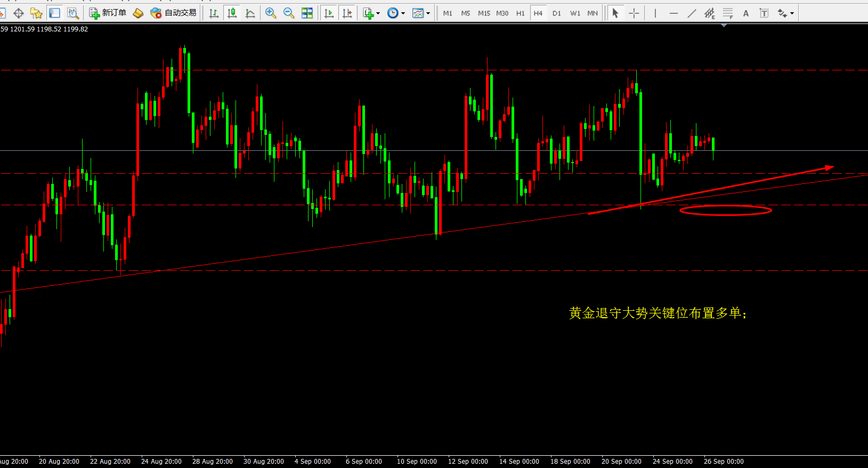Select the M1 timeframe
The height and width of the screenshot is (468, 868).
point(448,13)
